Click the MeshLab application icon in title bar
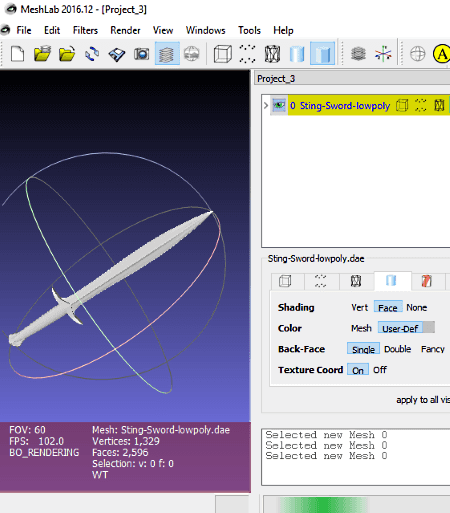450x513 pixels. [x=10, y=9]
